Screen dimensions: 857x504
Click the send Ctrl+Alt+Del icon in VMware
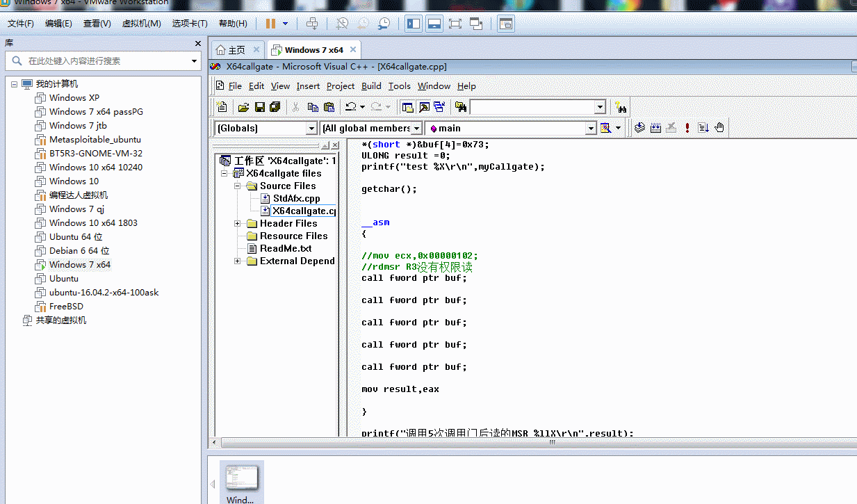point(312,24)
